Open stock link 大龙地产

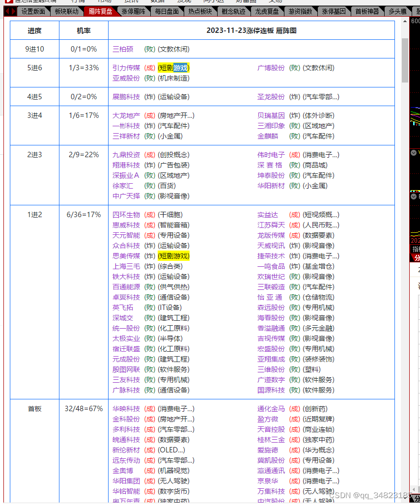click(126, 115)
